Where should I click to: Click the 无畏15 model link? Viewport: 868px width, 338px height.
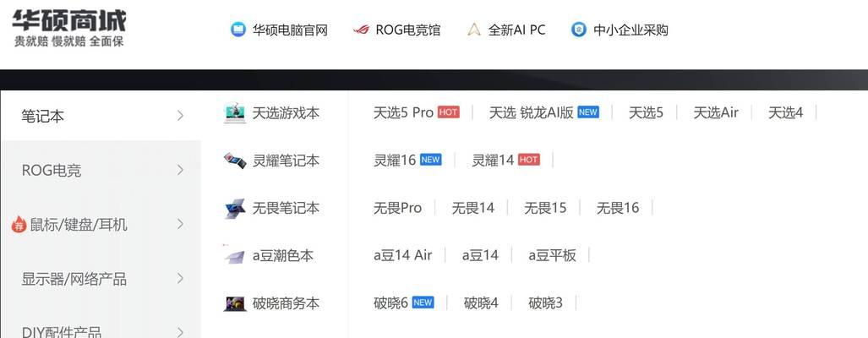coord(545,208)
